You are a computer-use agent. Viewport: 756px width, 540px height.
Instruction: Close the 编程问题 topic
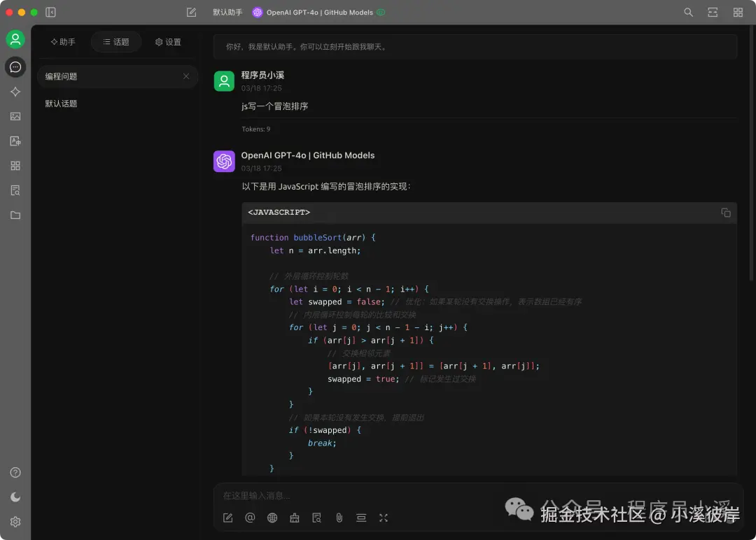[x=185, y=76]
